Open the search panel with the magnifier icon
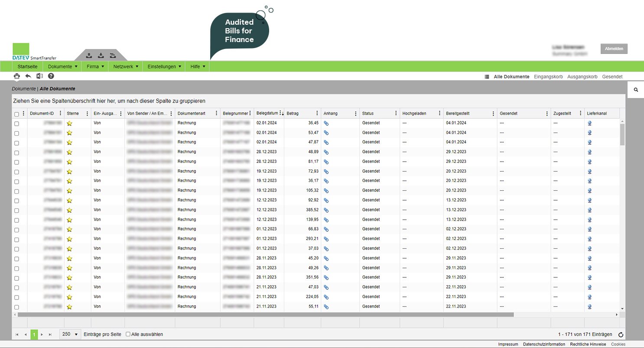644x348 pixels. 636,90
